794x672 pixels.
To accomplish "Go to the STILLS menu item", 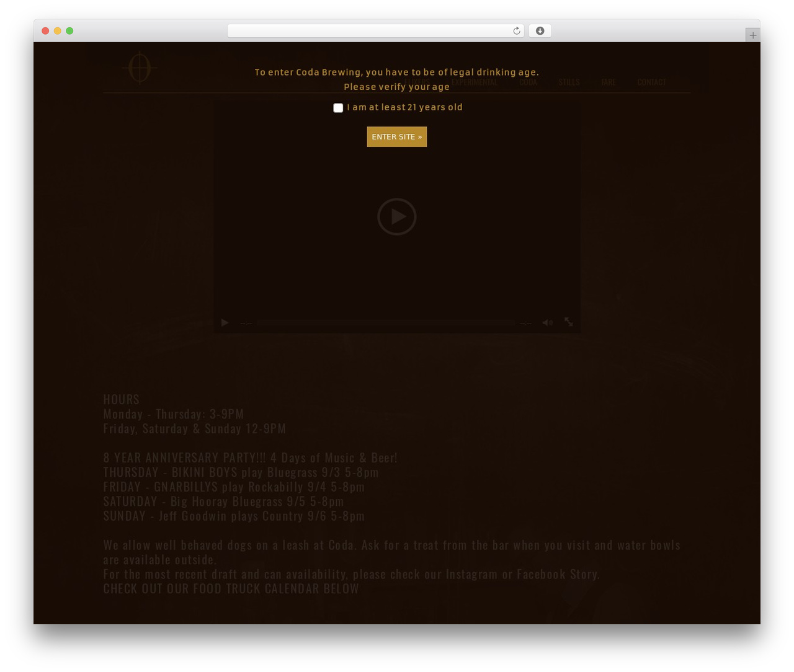I will (569, 82).
